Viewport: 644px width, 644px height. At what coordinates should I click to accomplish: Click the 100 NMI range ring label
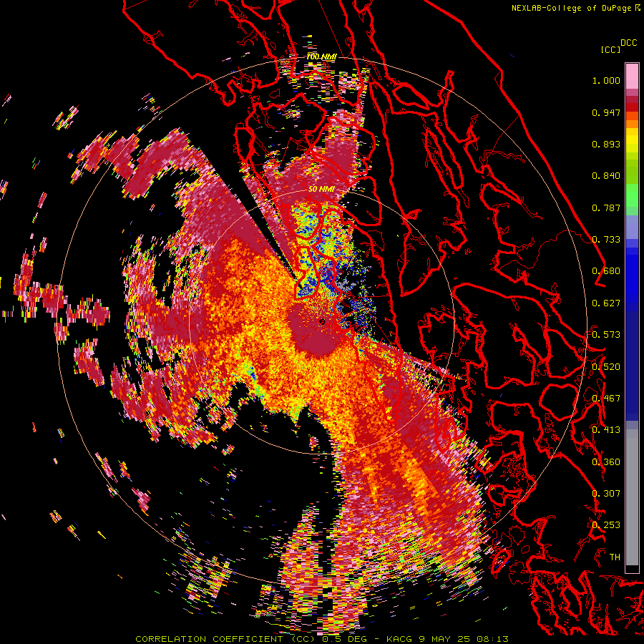pyautogui.click(x=321, y=57)
